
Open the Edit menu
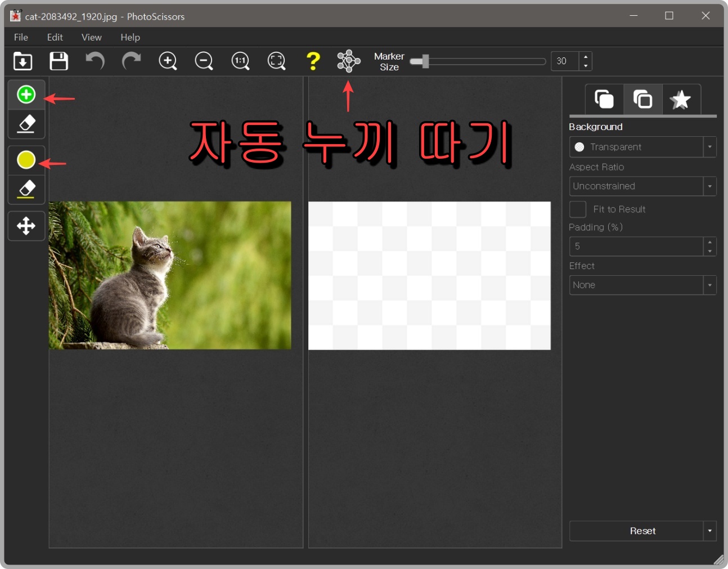(55, 37)
